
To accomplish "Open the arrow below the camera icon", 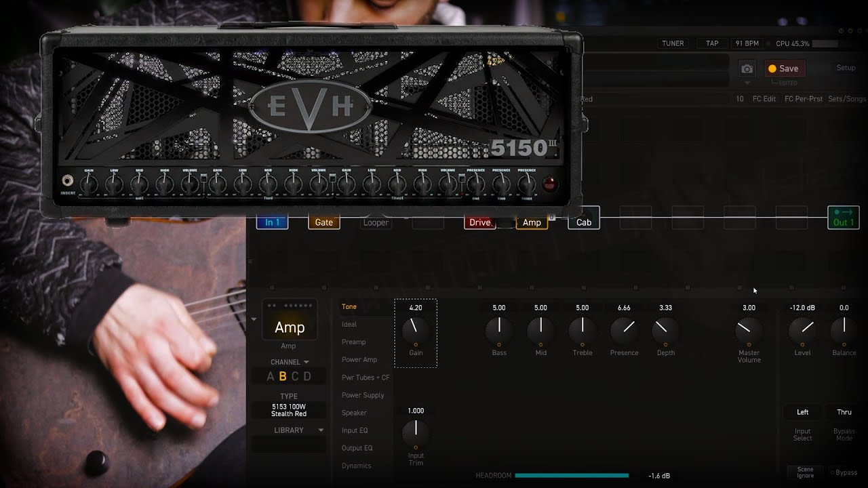I will click(x=747, y=83).
